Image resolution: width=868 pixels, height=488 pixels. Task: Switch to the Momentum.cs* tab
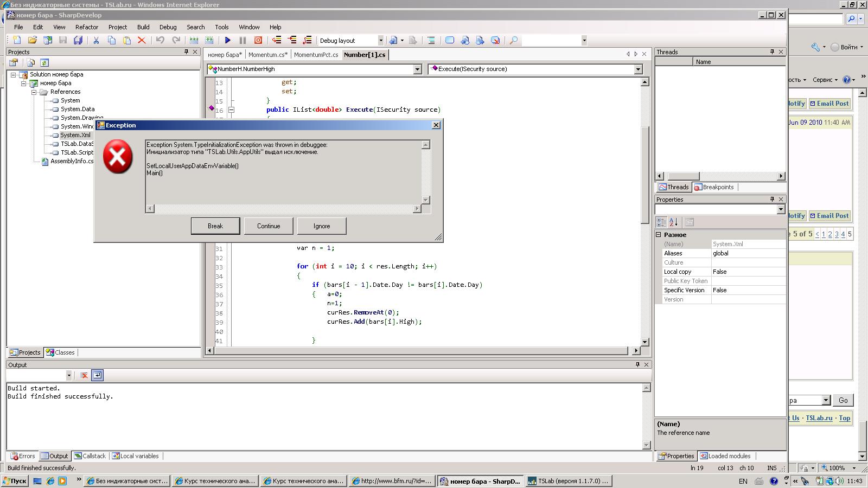[268, 55]
